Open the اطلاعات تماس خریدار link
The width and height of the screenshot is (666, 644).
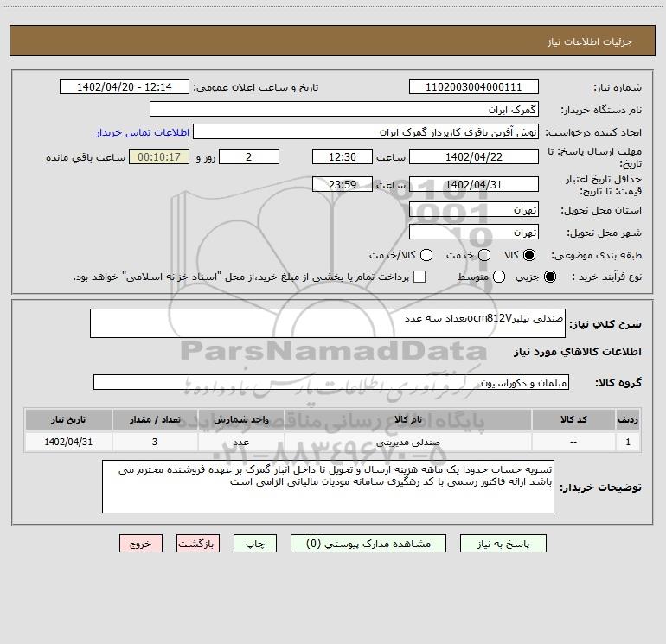[x=143, y=132]
